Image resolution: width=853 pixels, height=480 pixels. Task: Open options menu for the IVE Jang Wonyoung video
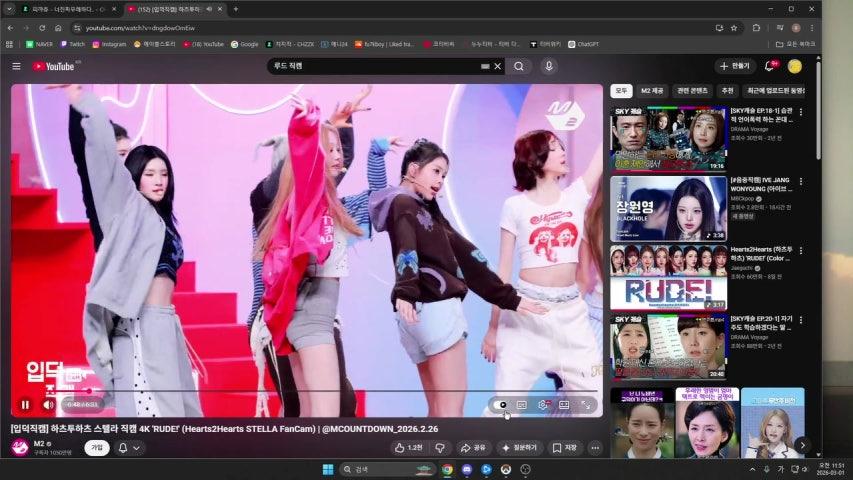(800, 182)
